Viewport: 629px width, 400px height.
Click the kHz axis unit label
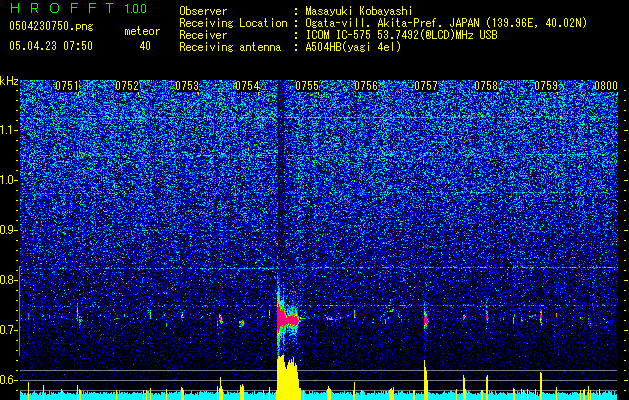9,81
